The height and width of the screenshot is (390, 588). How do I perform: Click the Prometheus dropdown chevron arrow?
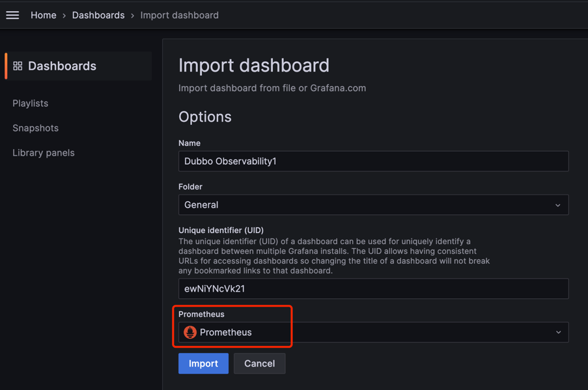(558, 332)
